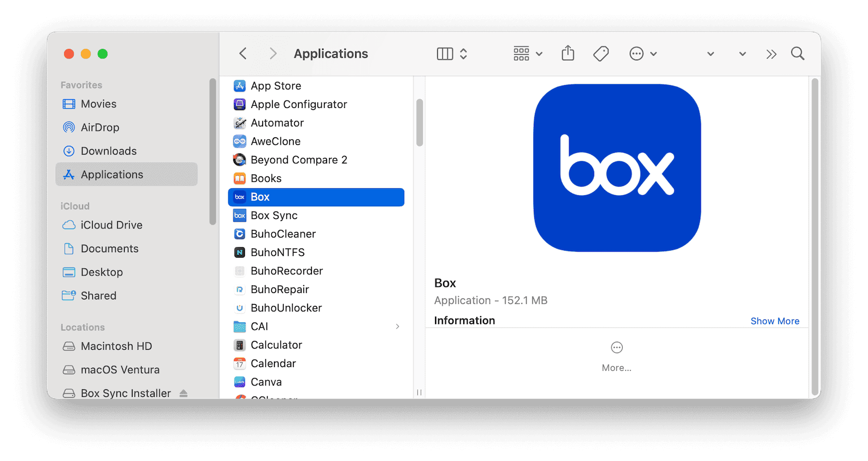Zoom the Finder window with green button
Screen dimensions: 868x461
point(103,54)
